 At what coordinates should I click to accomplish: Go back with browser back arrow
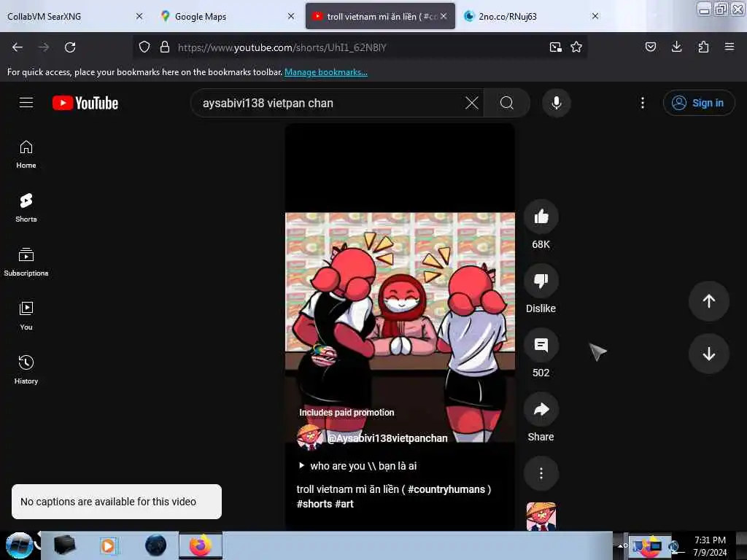[x=18, y=47]
